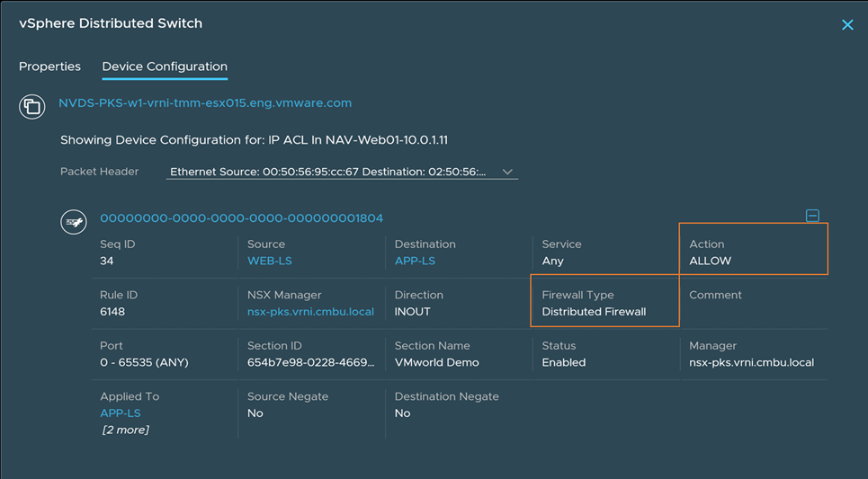Open the NVDS-PKS-w1-vrni-tmm-esx015 host link
Viewport: 868px width, 479px height.
tap(205, 103)
